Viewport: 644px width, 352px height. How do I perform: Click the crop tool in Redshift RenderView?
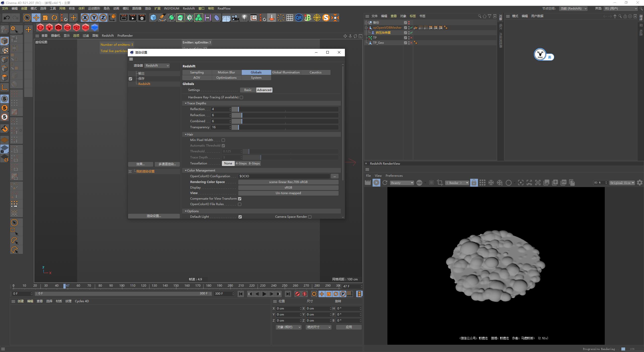[440, 183]
